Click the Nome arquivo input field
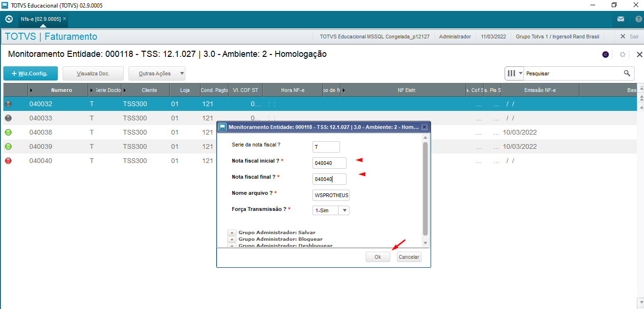Screen dimensions: 644x309 pos(331,195)
